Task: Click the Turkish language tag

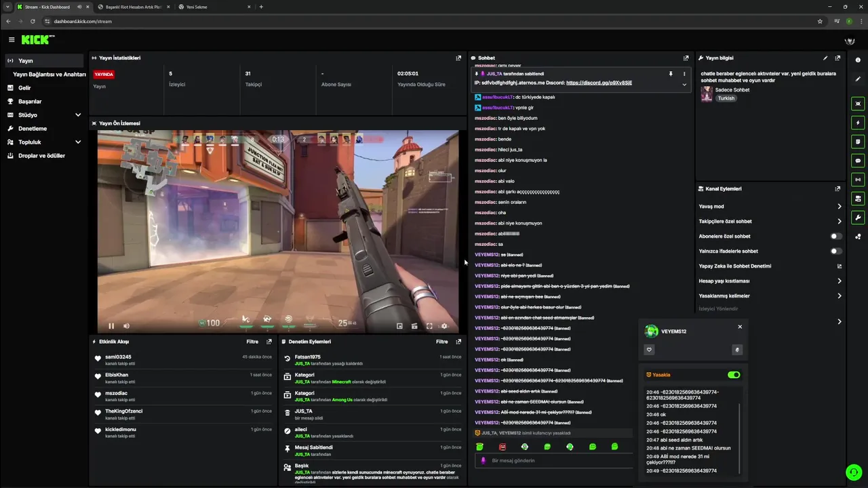Action: (x=726, y=98)
